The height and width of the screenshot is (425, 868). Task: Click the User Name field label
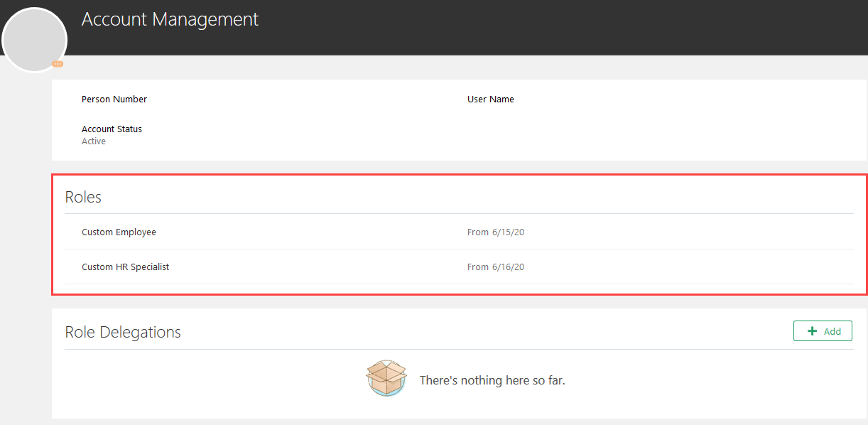click(490, 99)
